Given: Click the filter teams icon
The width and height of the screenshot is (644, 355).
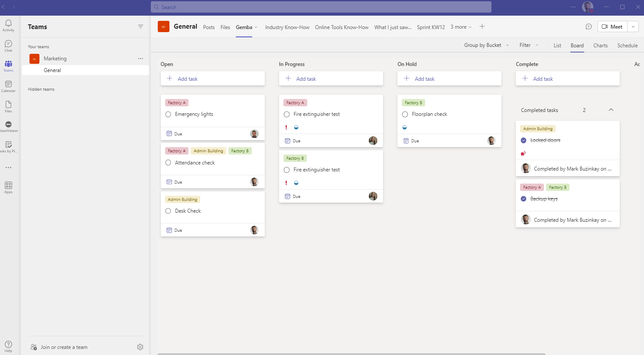Looking at the screenshot, I should pos(140,26).
